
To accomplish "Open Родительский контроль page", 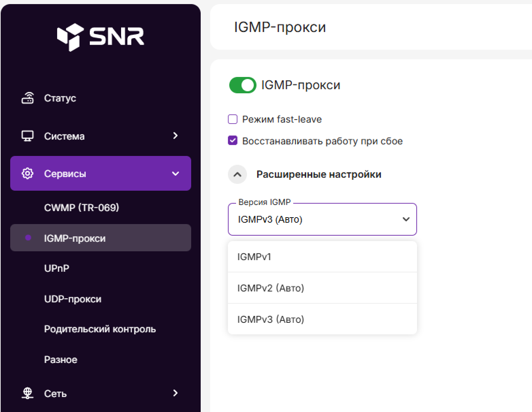I will pyautogui.click(x=101, y=329).
